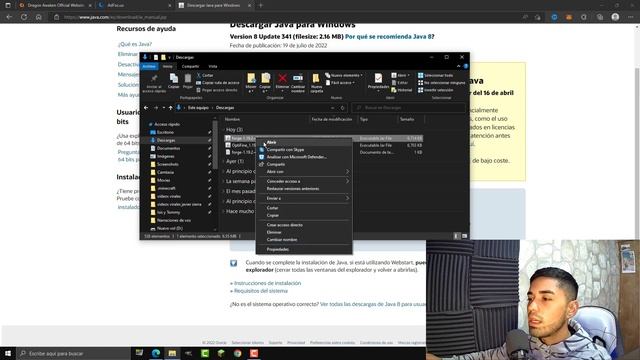The height and width of the screenshot is (360, 640).
Task: Click browser refresh button in Edge
Action: pyautogui.click(x=24, y=17)
